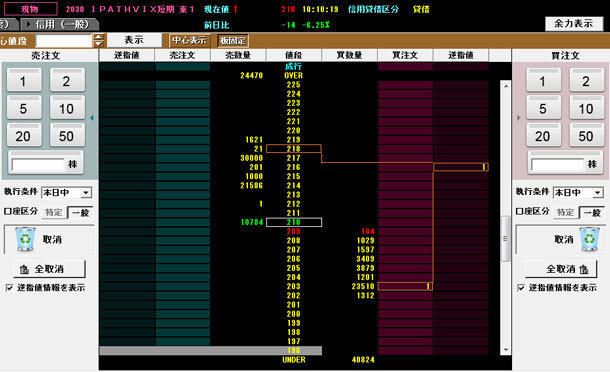The height and width of the screenshot is (372, 610).
Task: Open buy-side 執行条件 dropdown
Action: coord(598,193)
